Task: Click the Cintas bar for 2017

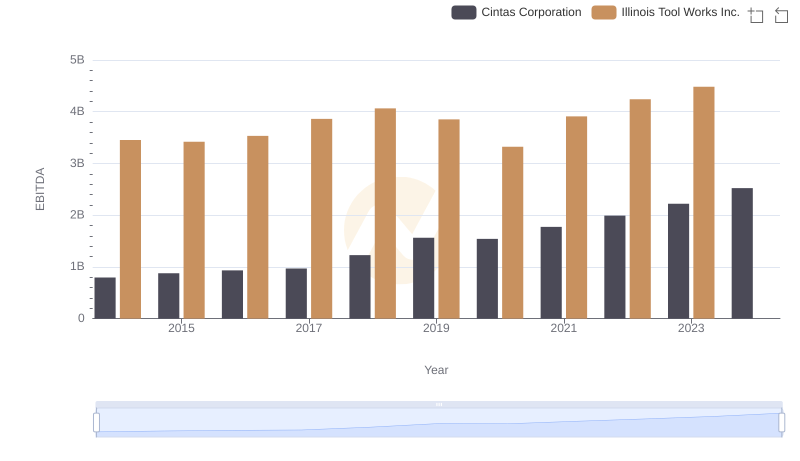Action: pyautogui.click(x=296, y=294)
